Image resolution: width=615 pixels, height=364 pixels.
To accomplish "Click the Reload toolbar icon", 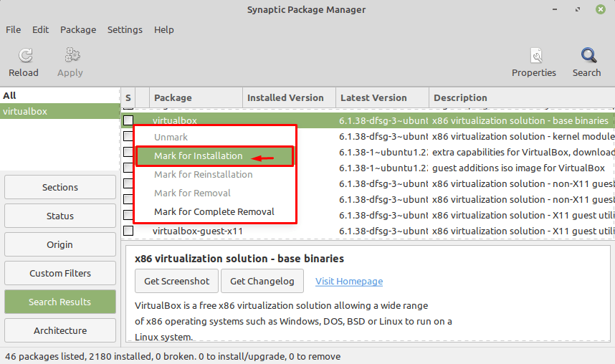I will [26, 55].
